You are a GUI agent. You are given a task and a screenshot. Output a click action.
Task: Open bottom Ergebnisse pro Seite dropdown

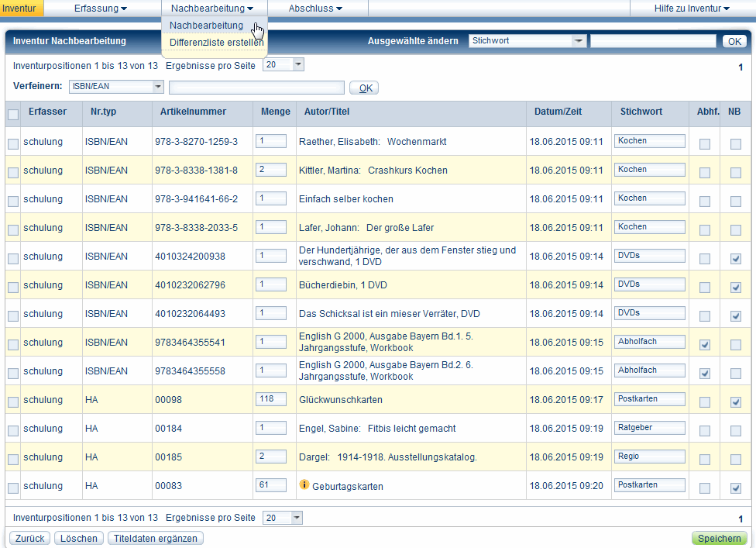[x=297, y=518]
